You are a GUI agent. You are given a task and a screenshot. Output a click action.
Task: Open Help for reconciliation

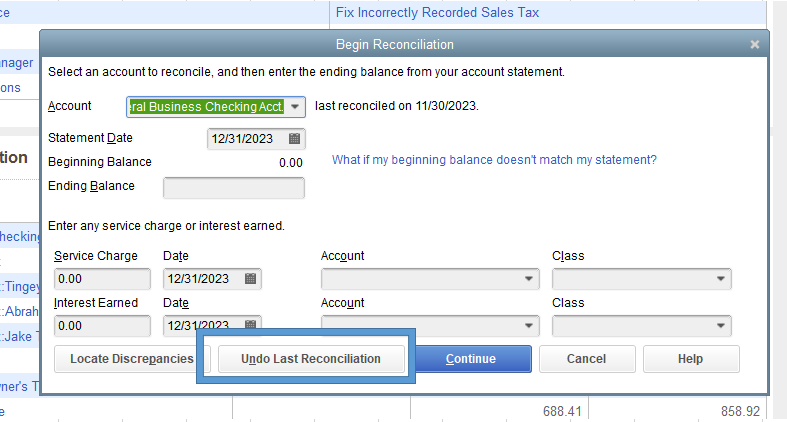click(690, 359)
